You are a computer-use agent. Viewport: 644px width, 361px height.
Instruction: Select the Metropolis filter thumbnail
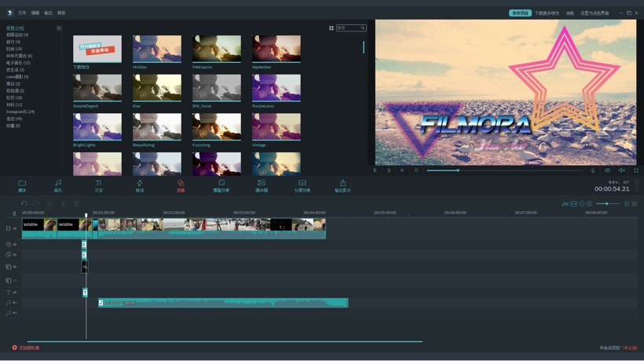click(216, 49)
